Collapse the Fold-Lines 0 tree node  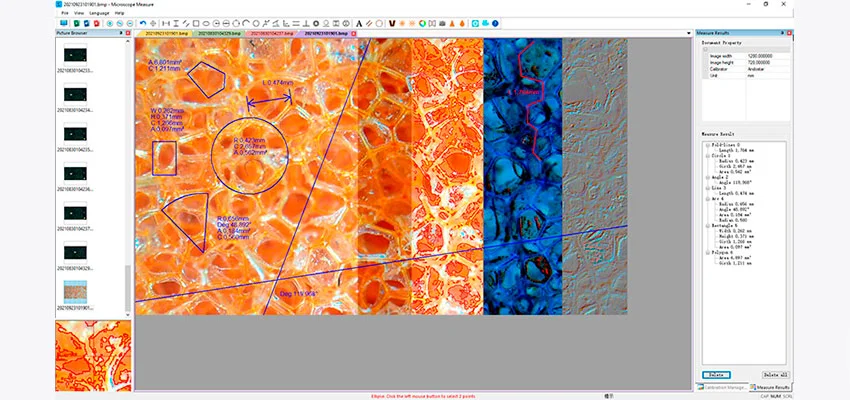pos(706,144)
